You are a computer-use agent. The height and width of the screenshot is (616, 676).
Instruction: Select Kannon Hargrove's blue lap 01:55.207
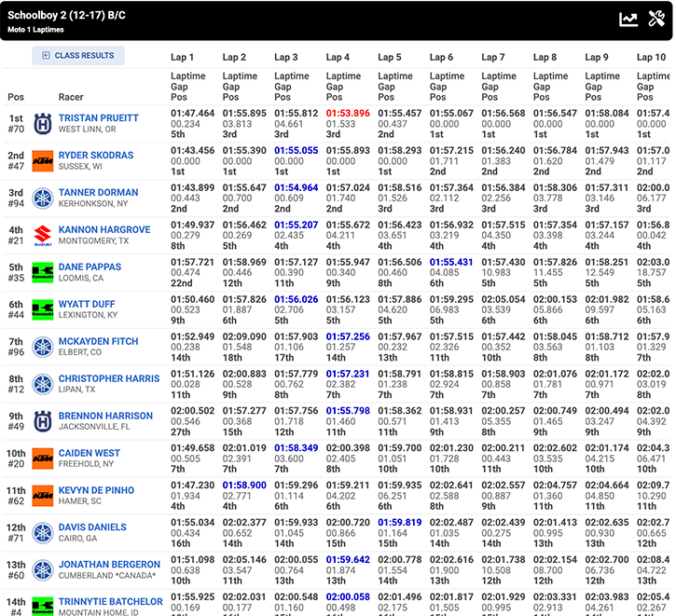tap(297, 225)
